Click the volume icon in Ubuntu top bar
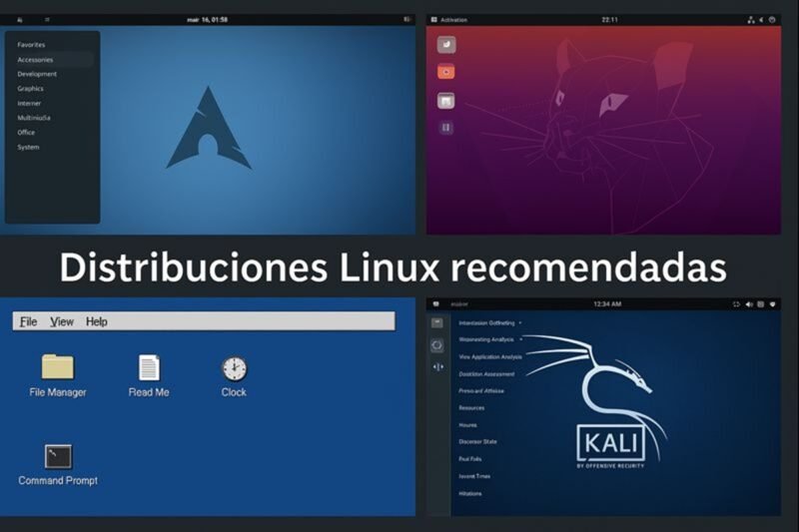The height and width of the screenshot is (532, 799). point(762,20)
